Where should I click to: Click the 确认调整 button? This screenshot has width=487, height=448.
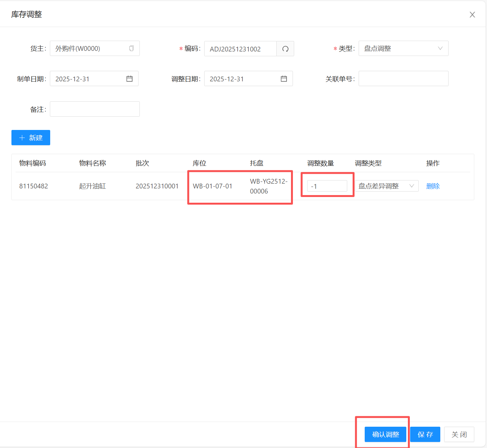click(x=385, y=434)
